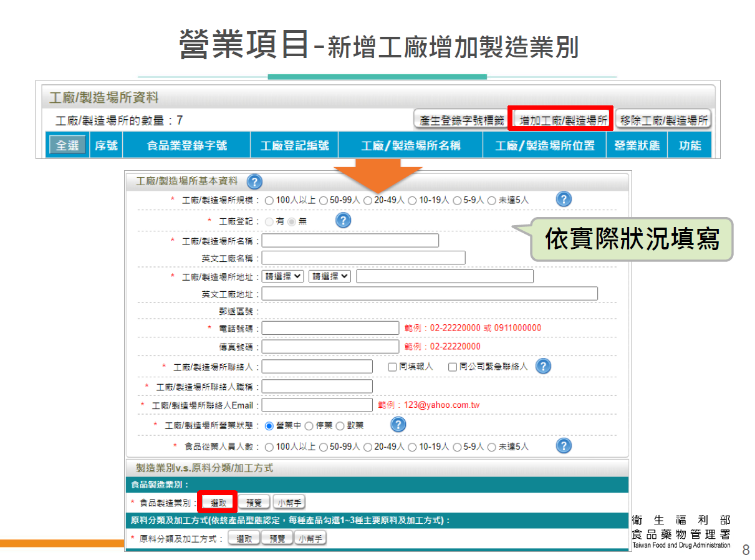Click the 序號 column header
This screenshot has height=560, width=755.
click(x=106, y=146)
